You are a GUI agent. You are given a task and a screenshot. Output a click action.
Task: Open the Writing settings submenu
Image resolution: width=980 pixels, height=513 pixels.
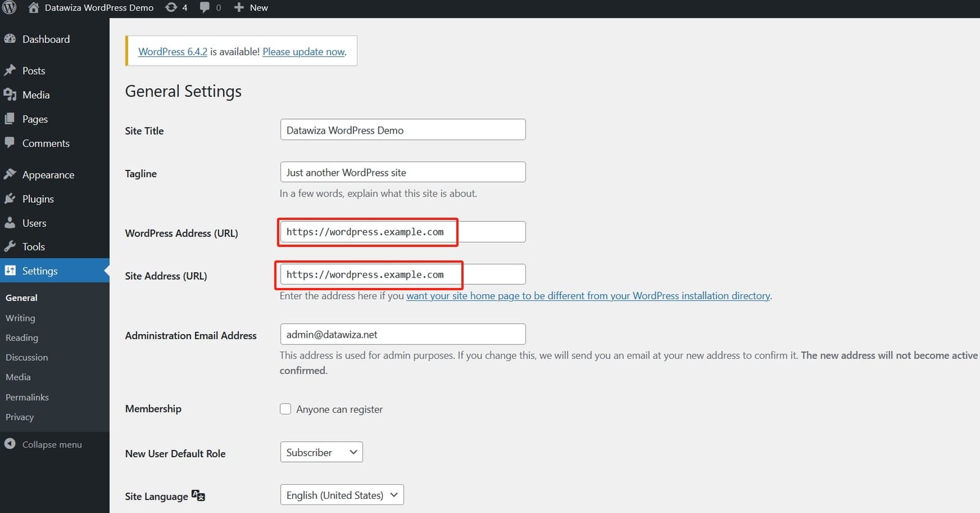tap(20, 318)
